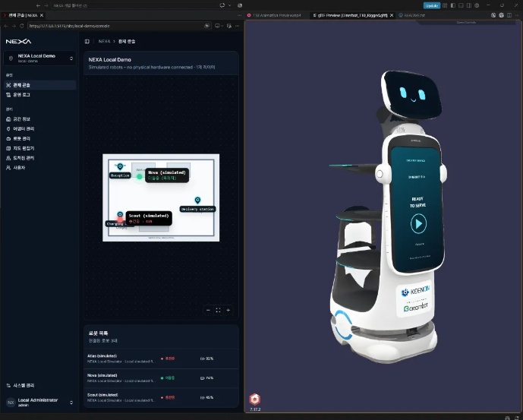
Task: Open the Scout (simulated) robot row
Action: [161, 397]
